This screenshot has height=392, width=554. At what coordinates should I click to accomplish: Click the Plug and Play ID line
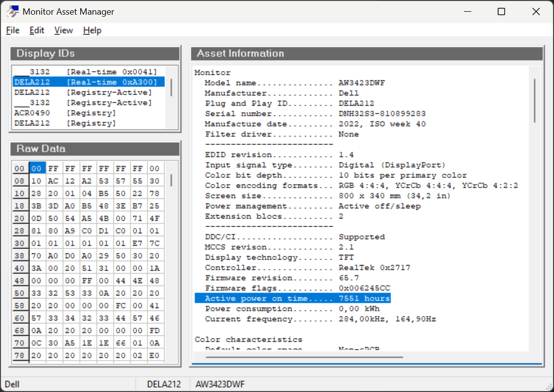(x=289, y=104)
